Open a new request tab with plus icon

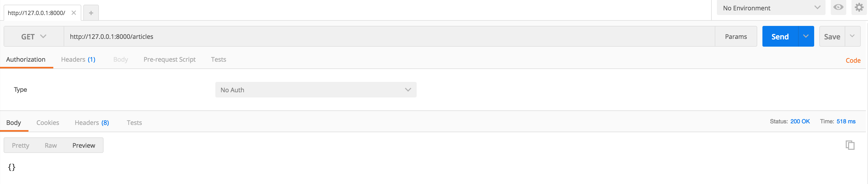[91, 13]
